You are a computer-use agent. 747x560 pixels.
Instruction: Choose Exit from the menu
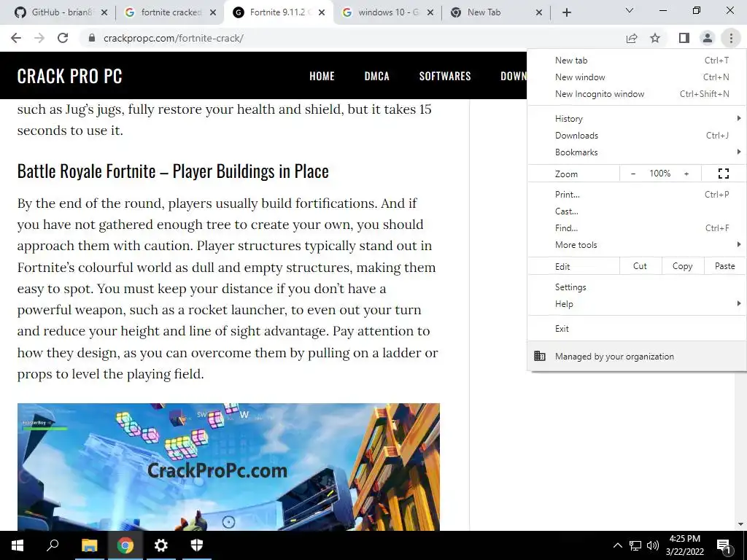coord(636,329)
